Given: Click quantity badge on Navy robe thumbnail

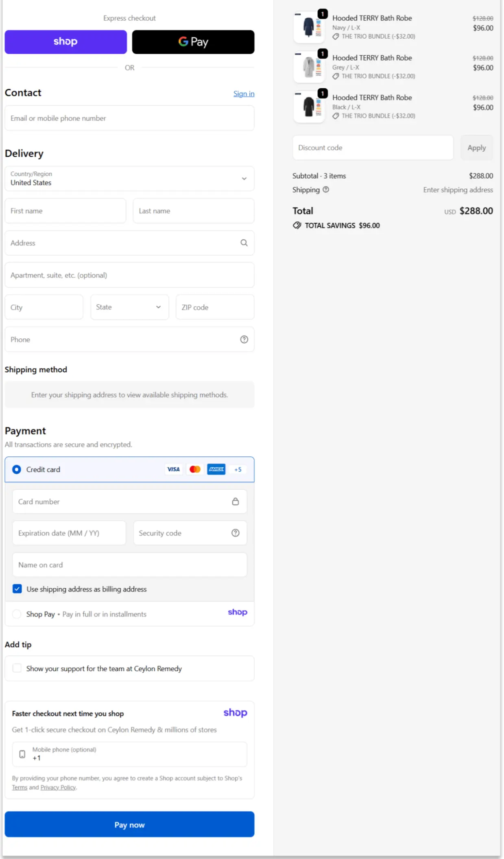Looking at the screenshot, I should click(x=323, y=14).
